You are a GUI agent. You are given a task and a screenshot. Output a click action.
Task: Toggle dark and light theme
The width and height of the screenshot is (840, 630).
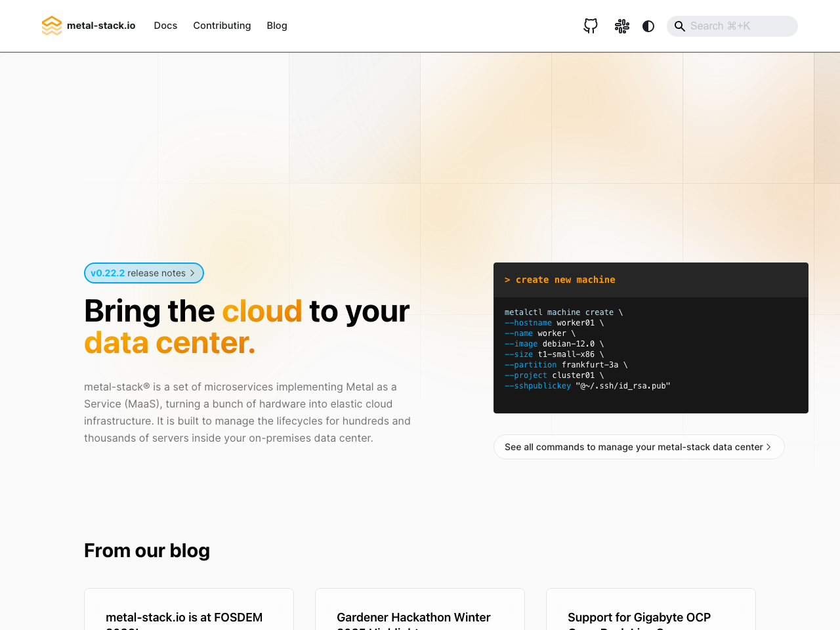click(x=648, y=26)
